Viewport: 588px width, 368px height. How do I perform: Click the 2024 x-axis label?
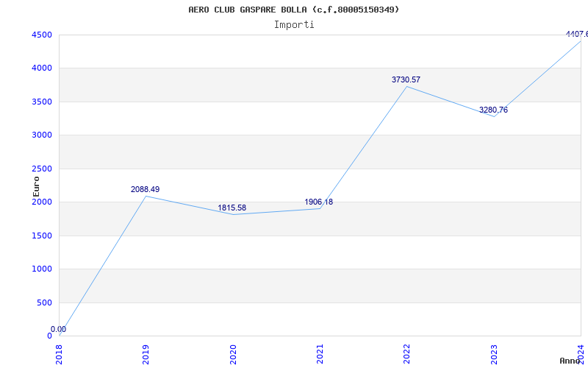(581, 354)
